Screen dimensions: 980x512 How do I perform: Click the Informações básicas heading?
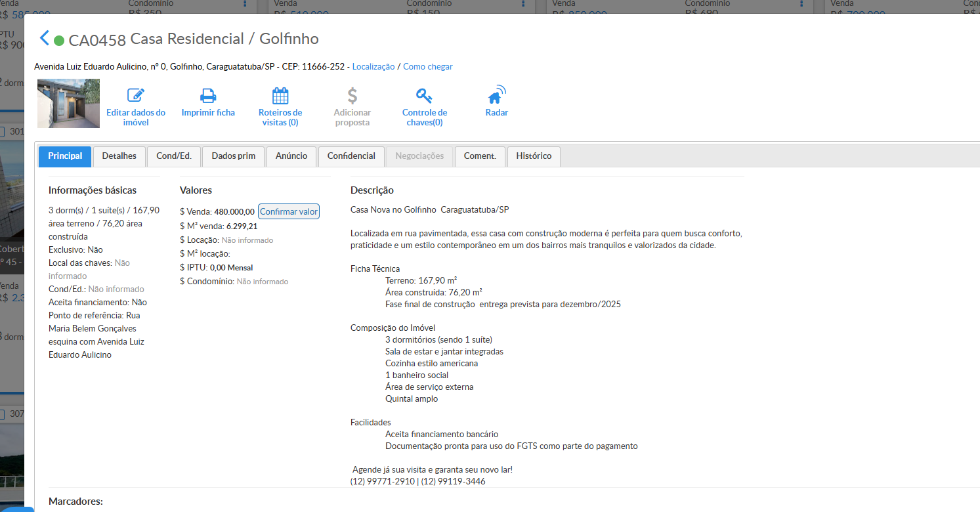[x=93, y=190]
